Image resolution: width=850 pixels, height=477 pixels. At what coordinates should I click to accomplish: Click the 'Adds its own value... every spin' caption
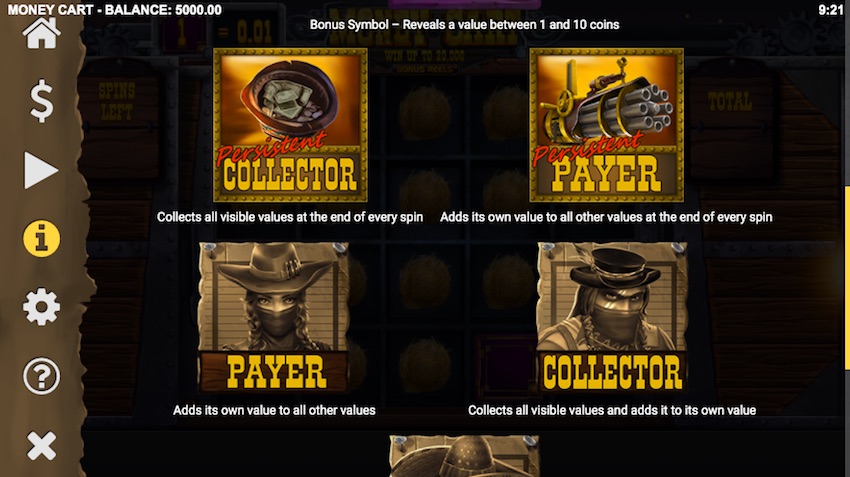pos(606,217)
